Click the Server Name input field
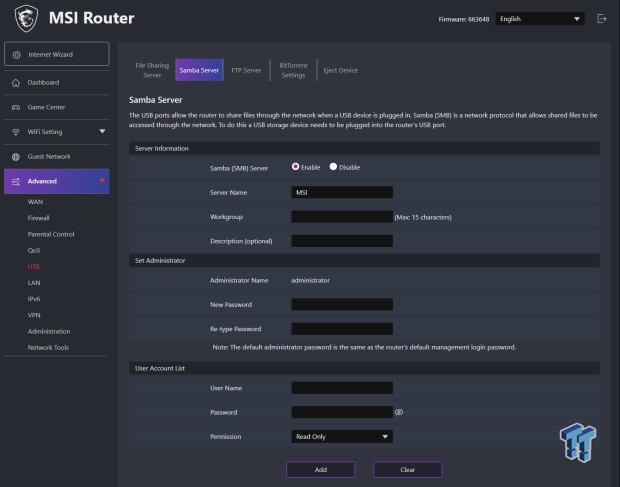Screen dimensions: 620x487 pos(342,193)
